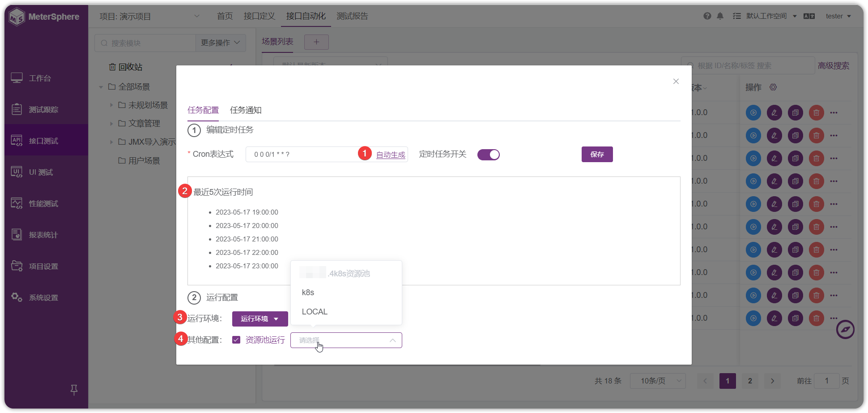Open the 测试报告 top menu
Image resolution: width=868 pixels, height=413 pixels.
352,16
